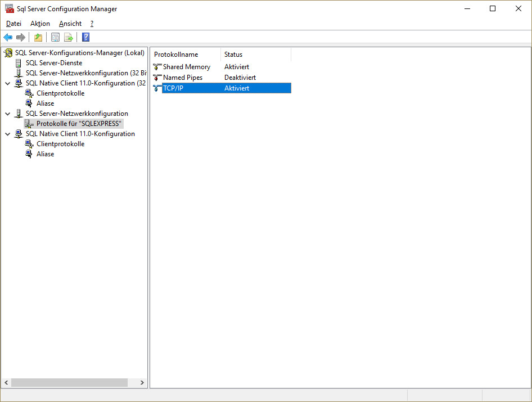Click the Up One Level folder icon
Viewport: 532px width, 402px height.
click(x=38, y=38)
